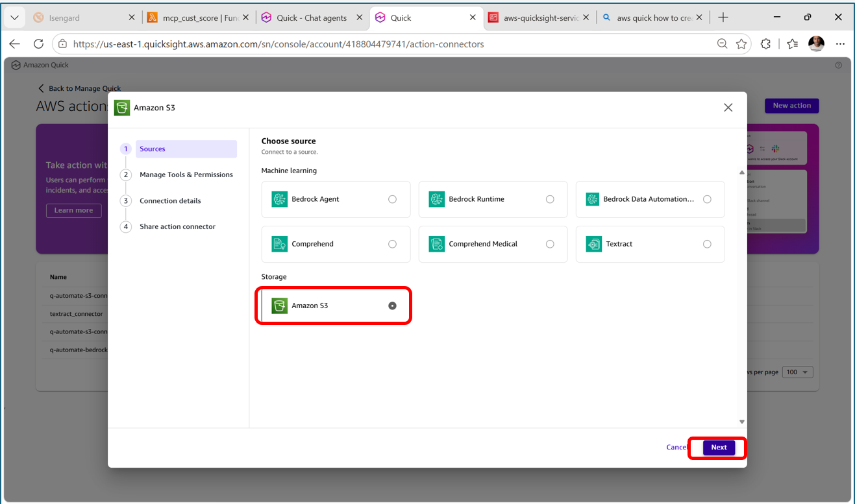The height and width of the screenshot is (504, 855).
Task: Click the Comprehend Medical source icon
Action: click(437, 244)
